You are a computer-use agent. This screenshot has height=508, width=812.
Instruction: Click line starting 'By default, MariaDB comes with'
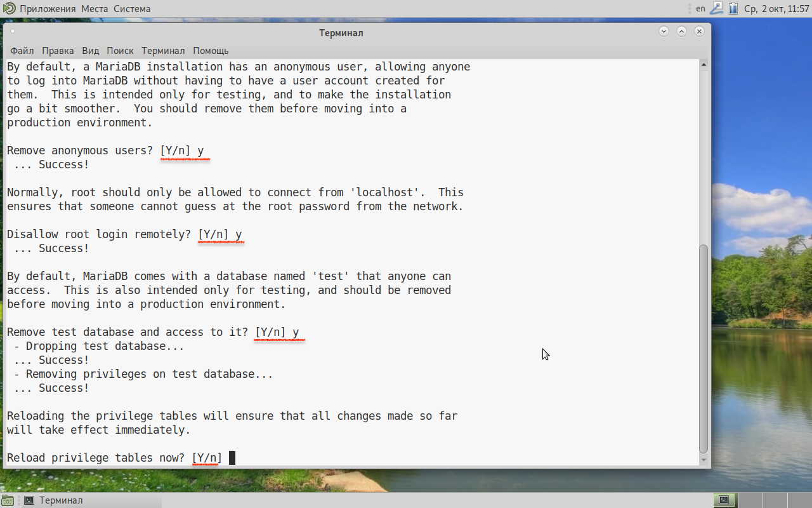229,276
